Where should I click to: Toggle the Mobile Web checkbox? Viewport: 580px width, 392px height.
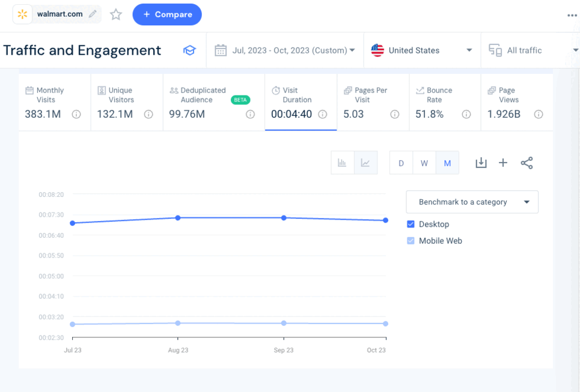click(x=411, y=241)
